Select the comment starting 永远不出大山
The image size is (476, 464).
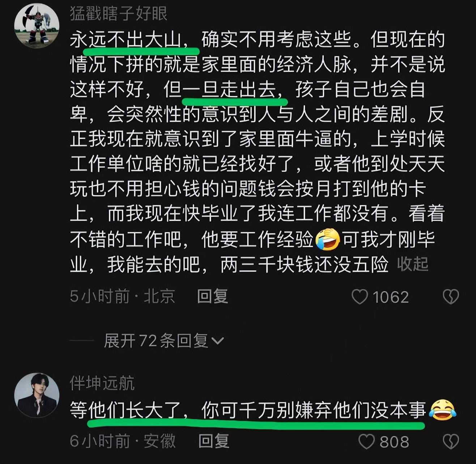[257, 152]
